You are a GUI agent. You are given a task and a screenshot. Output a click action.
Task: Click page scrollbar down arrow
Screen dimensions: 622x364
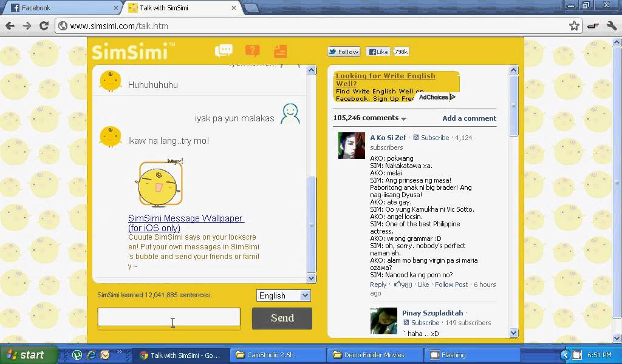(617, 339)
